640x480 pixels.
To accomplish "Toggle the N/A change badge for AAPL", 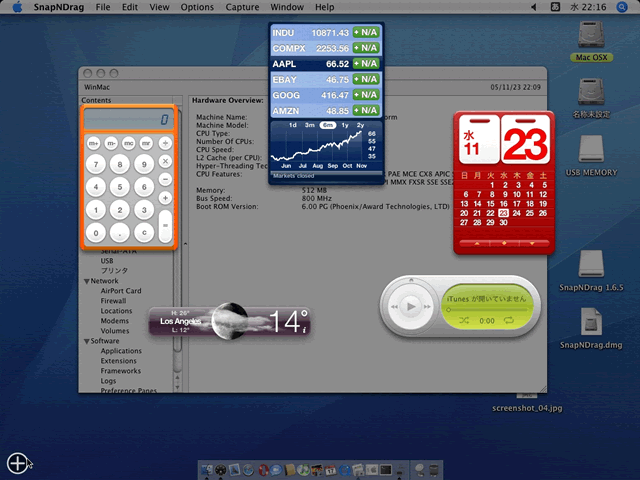I will pos(366,64).
